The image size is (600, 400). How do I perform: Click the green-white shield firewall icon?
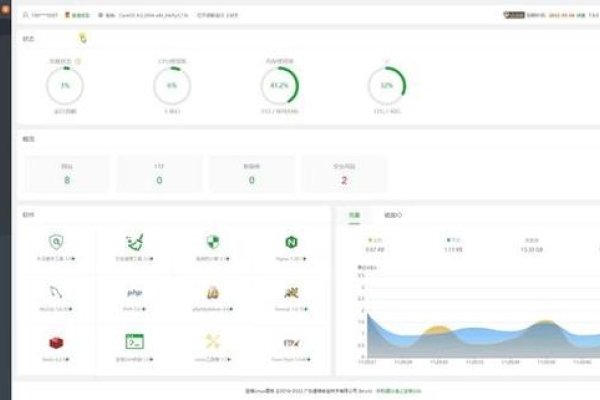pos(212,242)
